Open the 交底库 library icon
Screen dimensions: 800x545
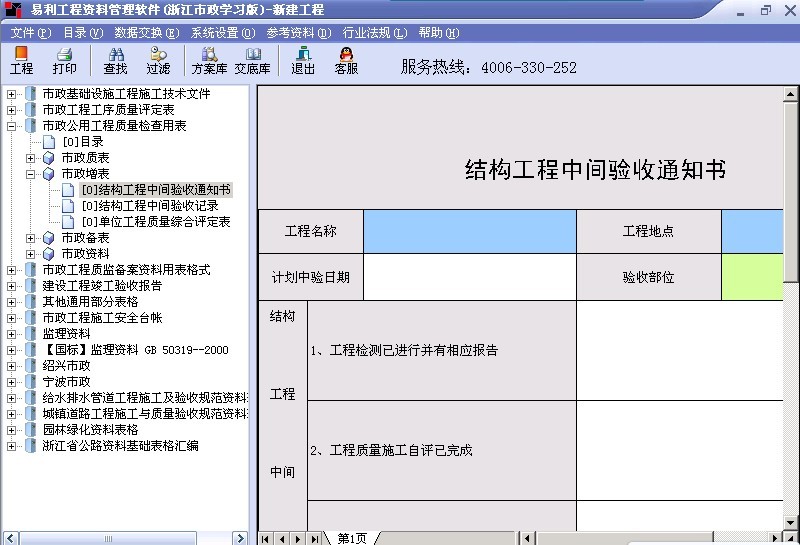(x=252, y=60)
